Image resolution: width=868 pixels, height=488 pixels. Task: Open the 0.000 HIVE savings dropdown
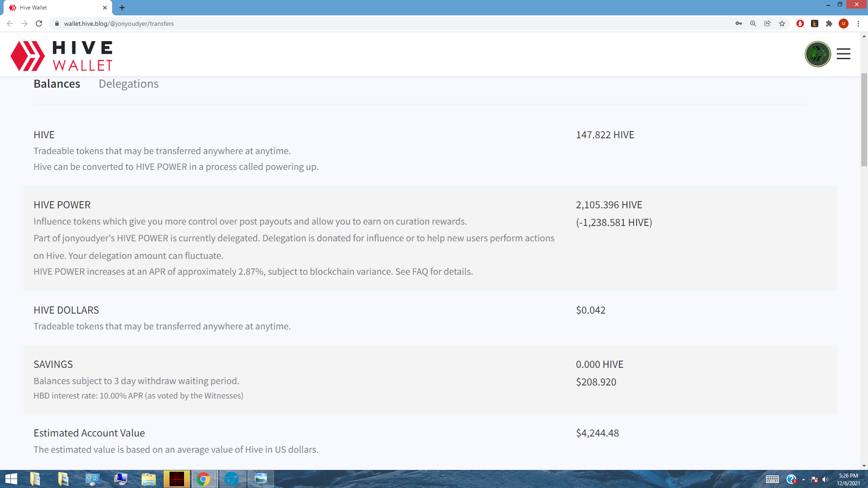click(x=599, y=365)
